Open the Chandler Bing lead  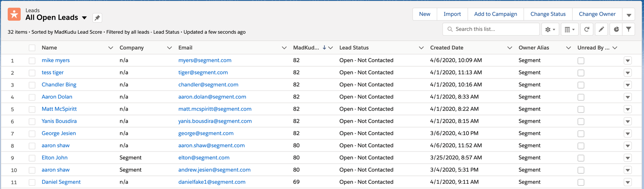[59, 84]
